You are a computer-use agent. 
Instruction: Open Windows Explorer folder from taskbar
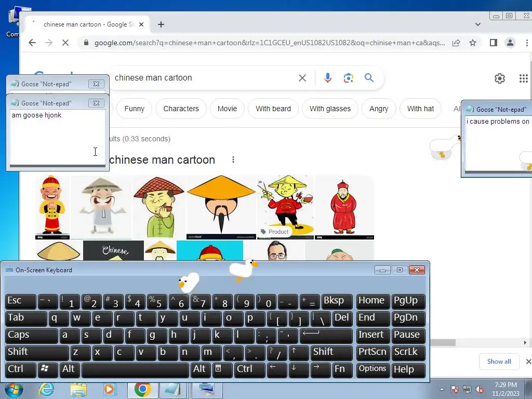[x=78, y=390]
